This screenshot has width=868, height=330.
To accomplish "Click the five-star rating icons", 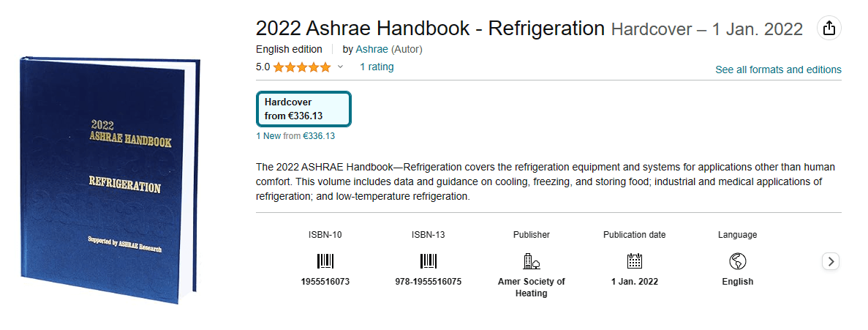I will pos(302,67).
